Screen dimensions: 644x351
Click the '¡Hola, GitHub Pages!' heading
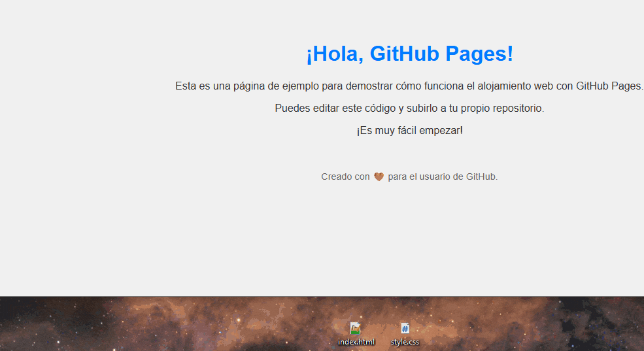click(x=410, y=54)
